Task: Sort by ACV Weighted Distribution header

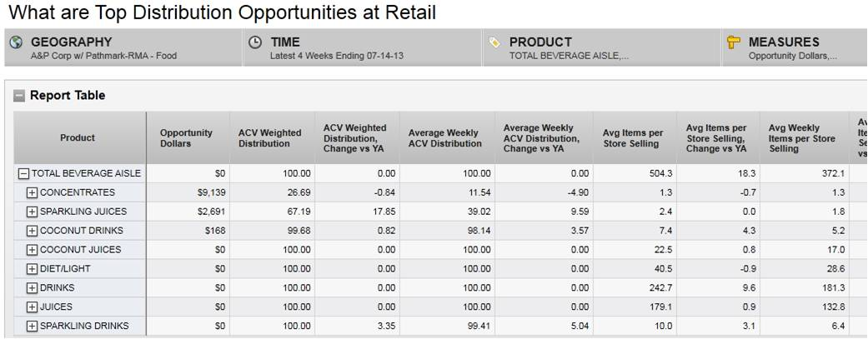Action: (269, 138)
